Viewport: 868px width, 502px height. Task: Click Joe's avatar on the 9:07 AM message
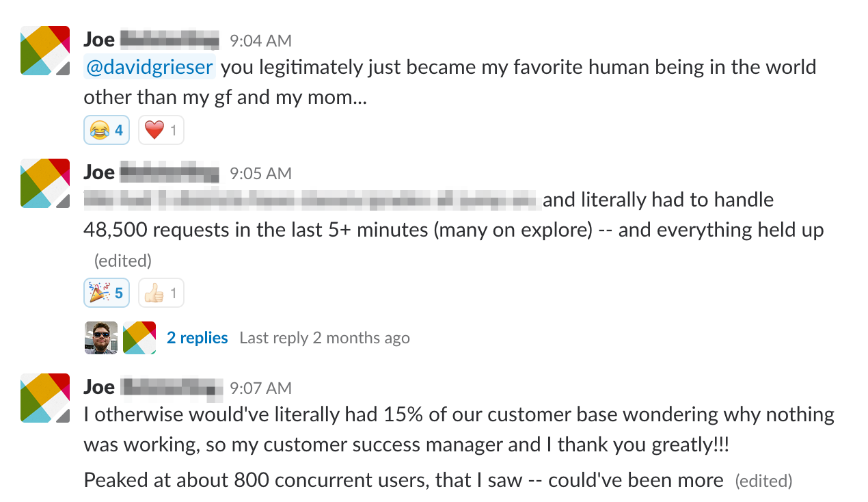[x=45, y=398]
